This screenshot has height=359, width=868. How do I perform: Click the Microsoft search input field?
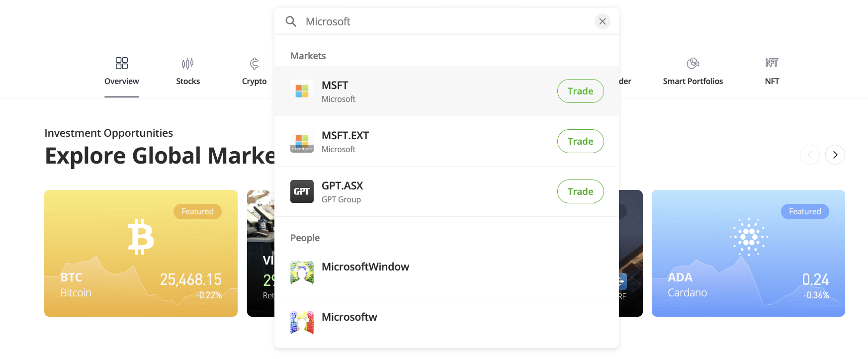[446, 21]
